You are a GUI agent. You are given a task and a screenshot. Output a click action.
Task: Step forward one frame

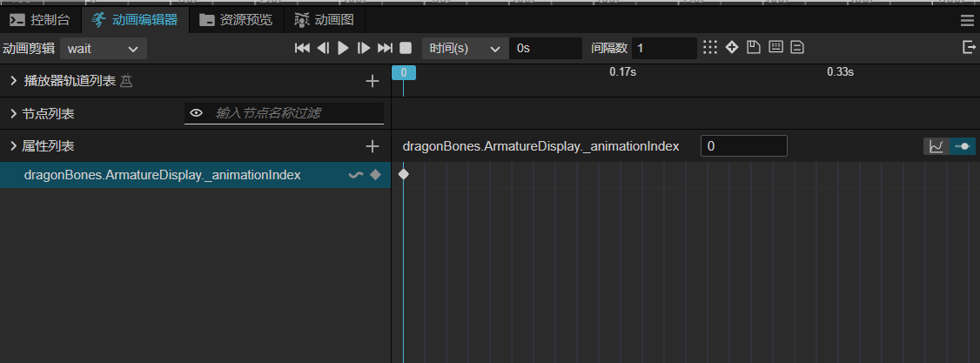click(x=364, y=48)
